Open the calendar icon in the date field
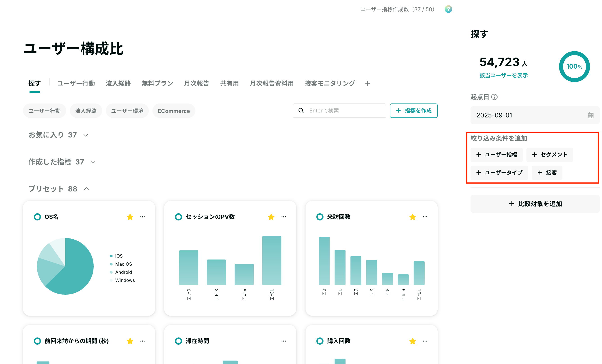Image resolution: width=602 pixels, height=364 pixels. 591,115
